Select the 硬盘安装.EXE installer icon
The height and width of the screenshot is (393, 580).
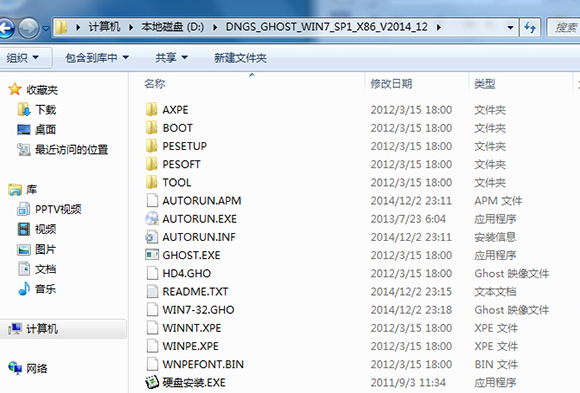click(152, 382)
